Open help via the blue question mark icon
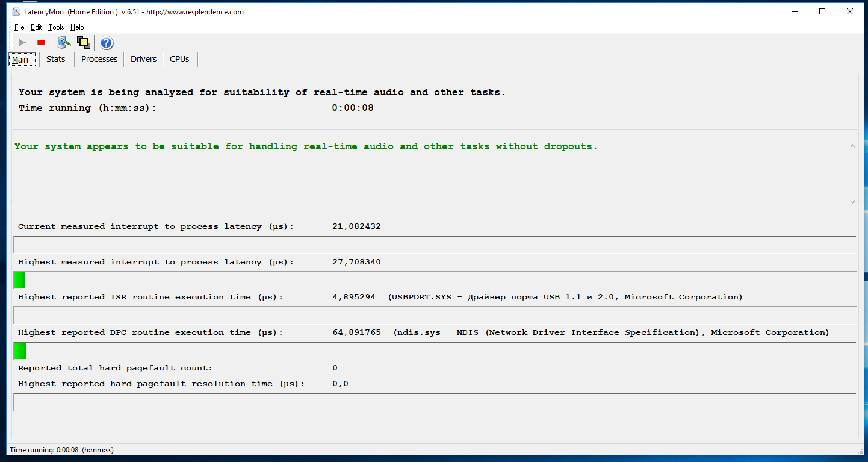 tap(107, 42)
